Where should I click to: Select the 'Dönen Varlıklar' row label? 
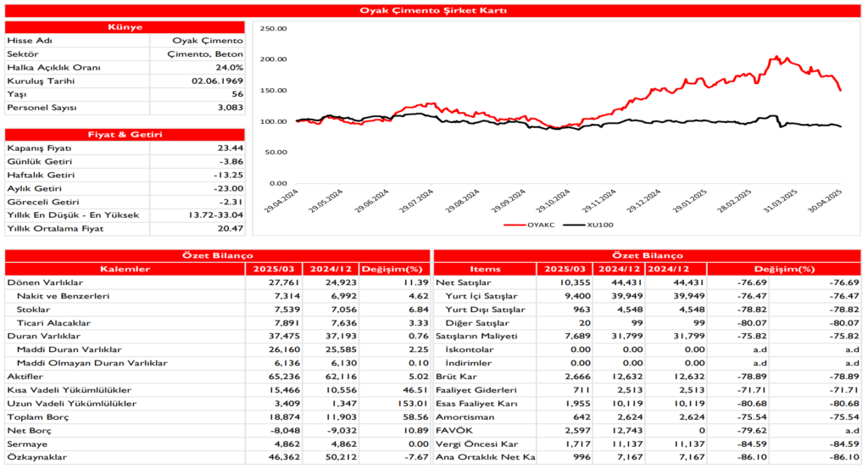pos(45,282)
